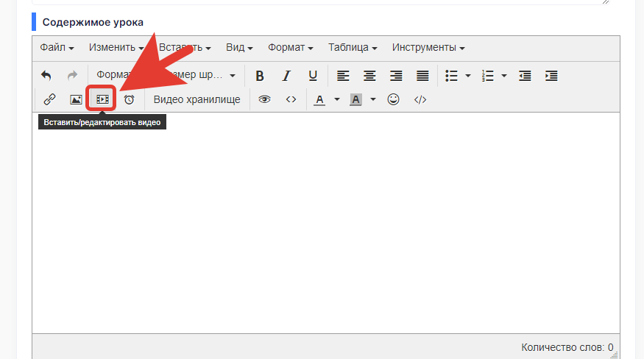The height and width of the screenshot is (359, 644).
Task: Insert a bulleted list
Action: (451, 76)
